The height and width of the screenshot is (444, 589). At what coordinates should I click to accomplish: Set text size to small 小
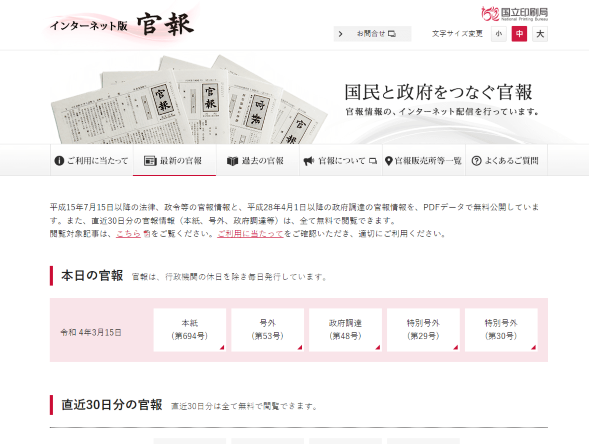[498, 34]
